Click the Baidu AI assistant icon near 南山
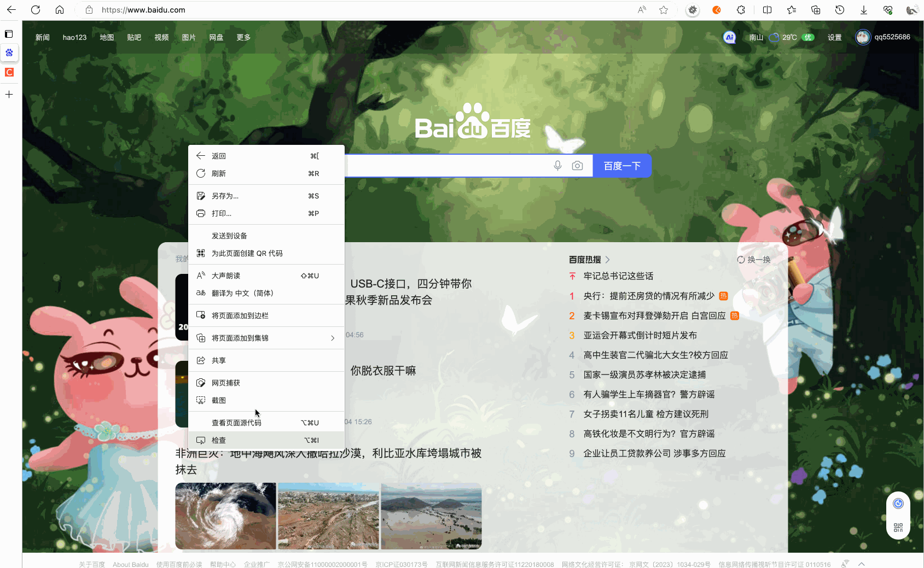Viewport: 924px width, 568px height. [x=729, y=37]
